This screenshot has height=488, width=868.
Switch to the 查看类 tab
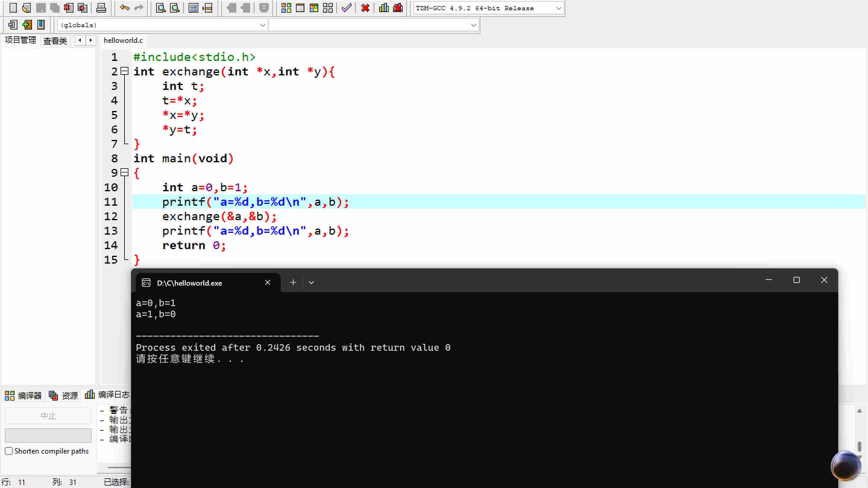click(55, 41)
